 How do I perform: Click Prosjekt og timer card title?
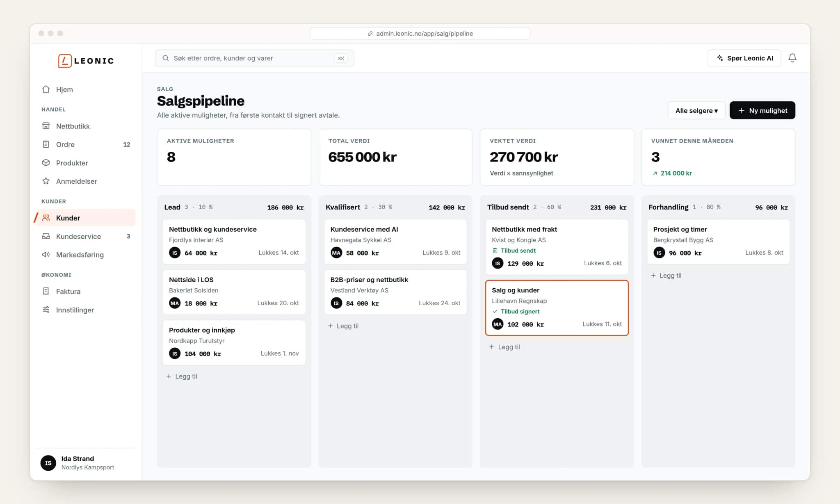680,229
